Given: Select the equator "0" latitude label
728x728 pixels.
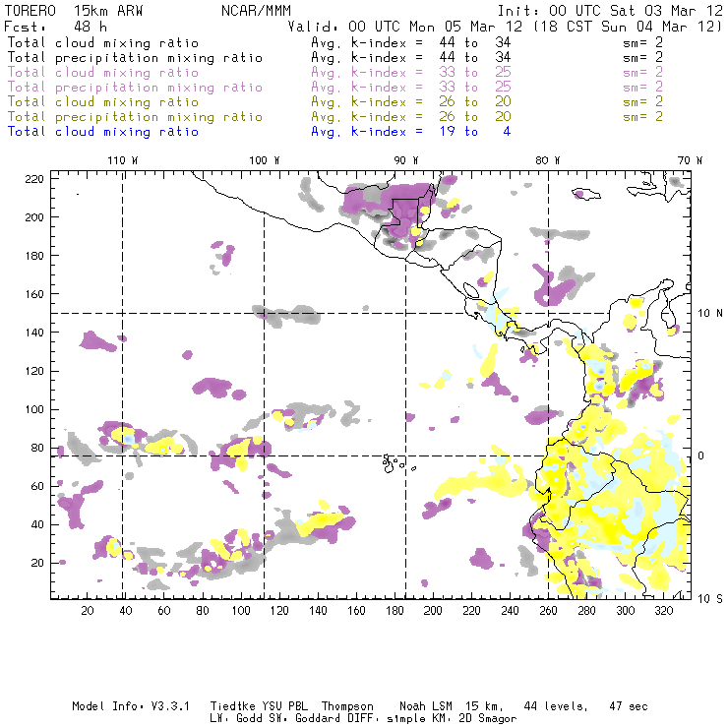Looking at the screenshot, I should coord(700,455).
